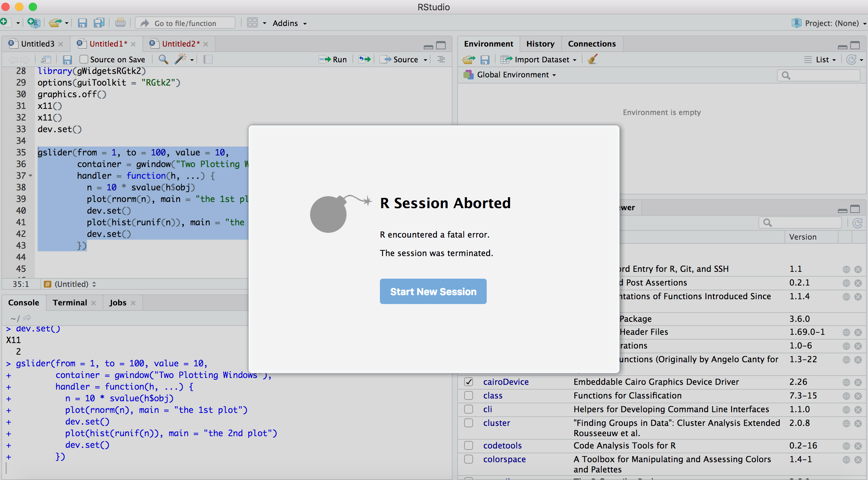Enable the Source on Save checkbox

[83, 59]
